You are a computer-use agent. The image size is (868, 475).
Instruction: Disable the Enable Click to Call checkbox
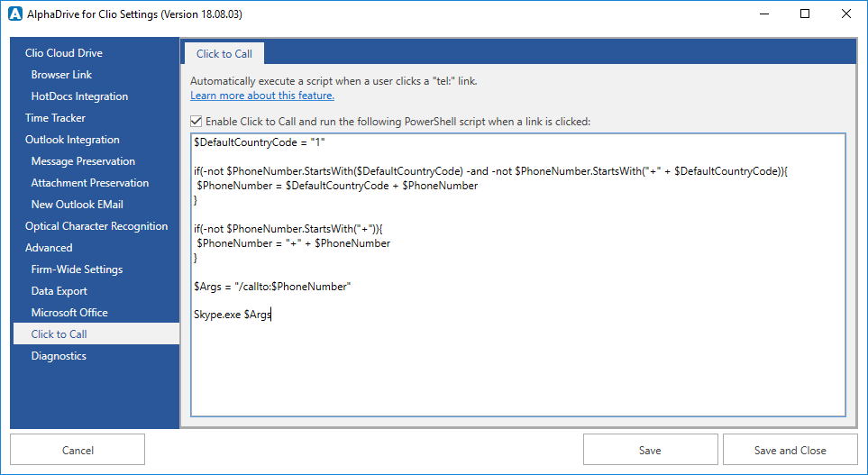(196, 121)
